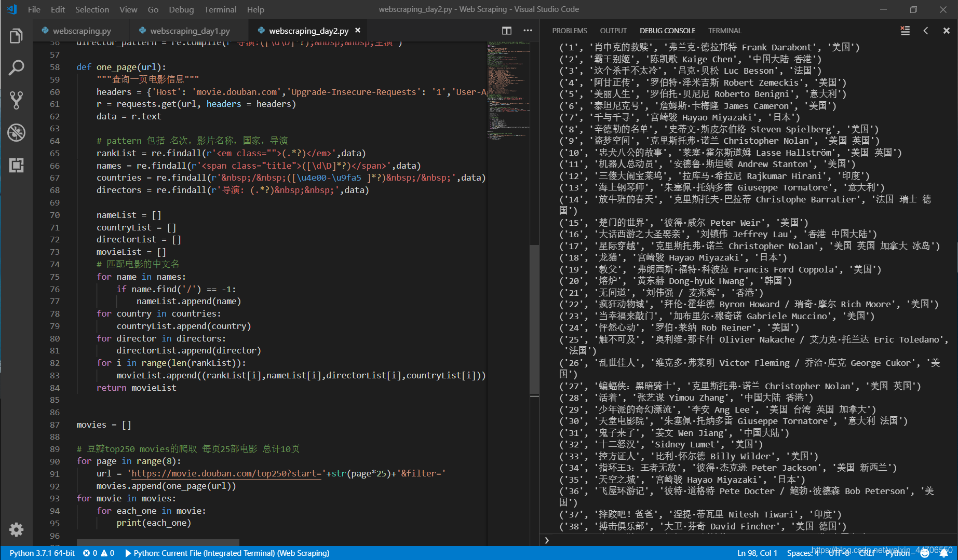Select Python language mode in status bar
958x560 pixels.
pyautogui.click(x=897, y=553)
